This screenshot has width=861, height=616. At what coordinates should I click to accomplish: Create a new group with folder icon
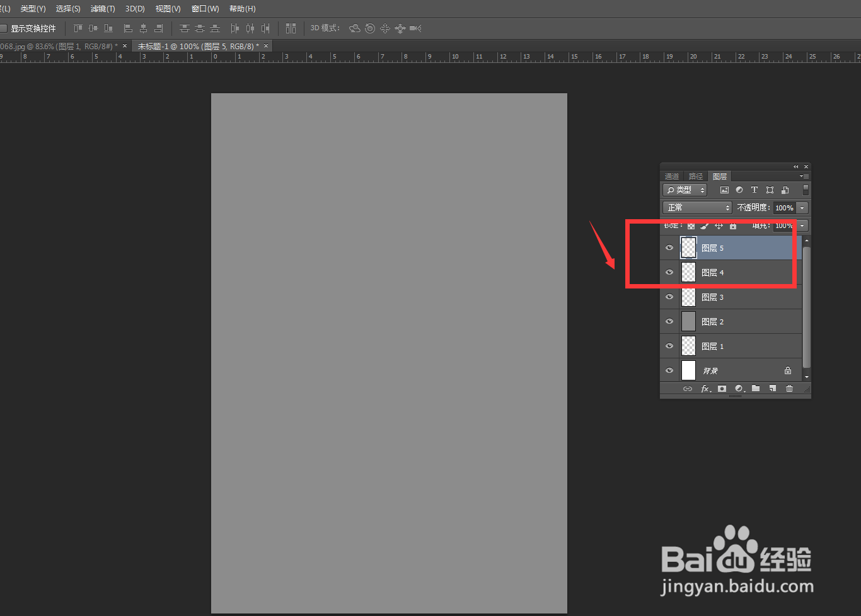pos(756,389)
